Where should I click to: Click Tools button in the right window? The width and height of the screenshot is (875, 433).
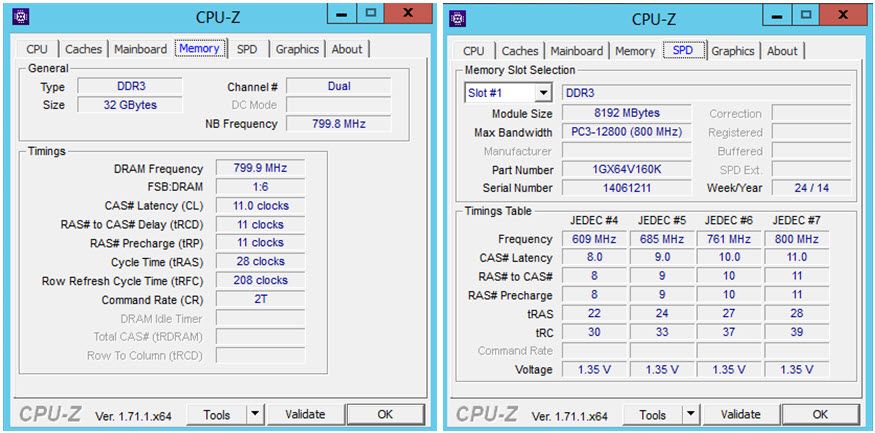[652, 415]
